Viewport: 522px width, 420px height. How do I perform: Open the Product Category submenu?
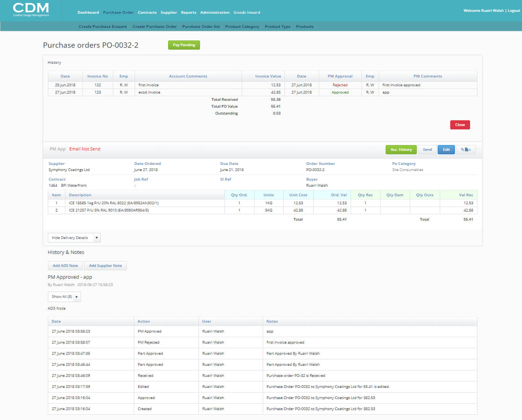pos(242,27)
